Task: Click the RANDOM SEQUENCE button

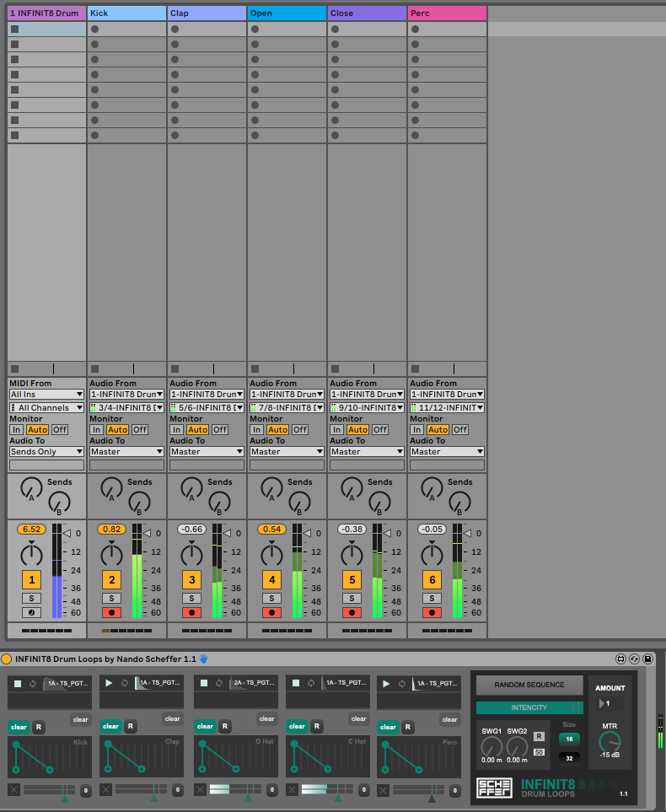Action: pyautogui.click(x=529, y=685)
